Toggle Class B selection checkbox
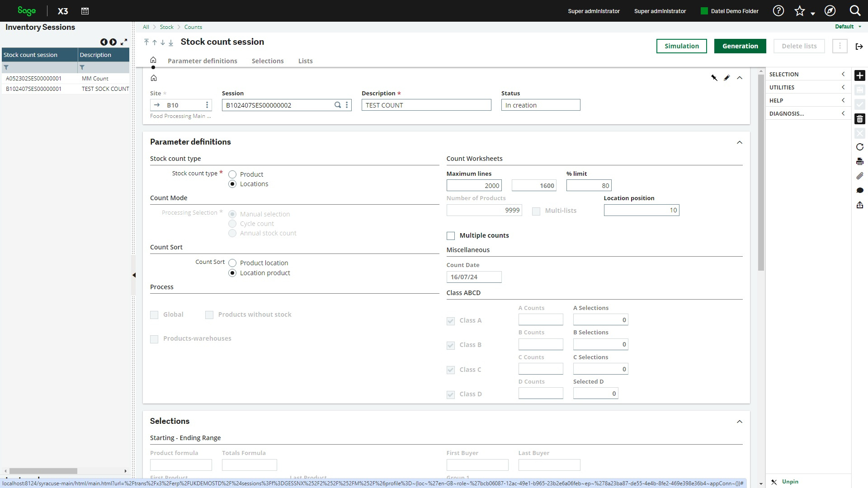The height and width of the screenshot is (488, 868). [451, 345]
